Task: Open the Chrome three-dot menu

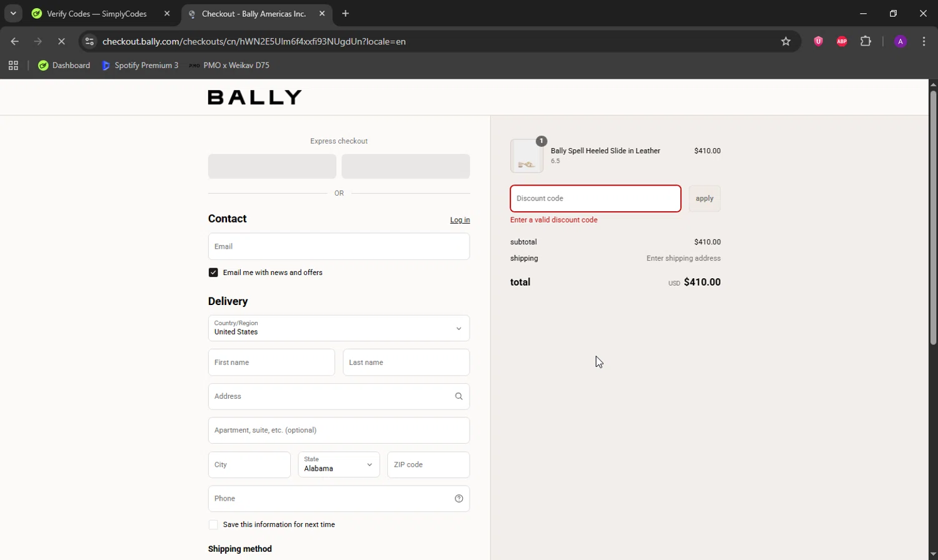Action: pos(924,41)
